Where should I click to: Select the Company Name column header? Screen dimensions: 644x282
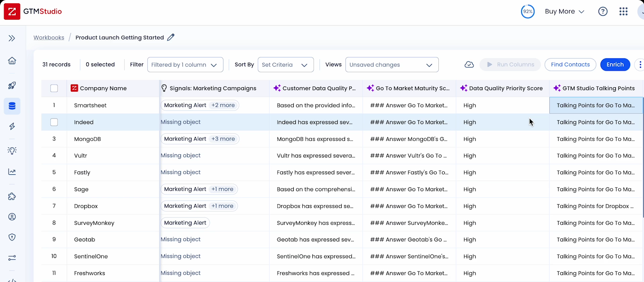(113, 88)
